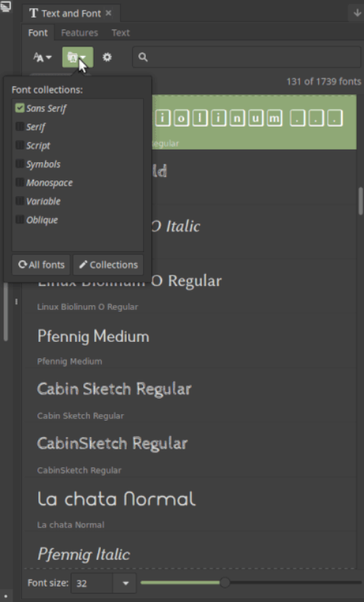Open font browser settings gear
The width and height of the screenshot is (364, 602).
[x=107, y=57]
